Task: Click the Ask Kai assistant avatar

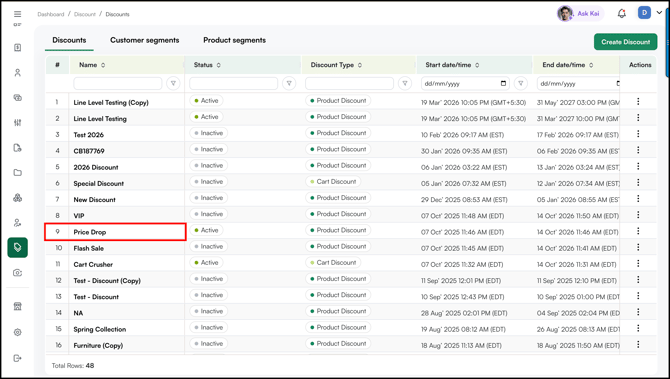Action: click(565, 14)
